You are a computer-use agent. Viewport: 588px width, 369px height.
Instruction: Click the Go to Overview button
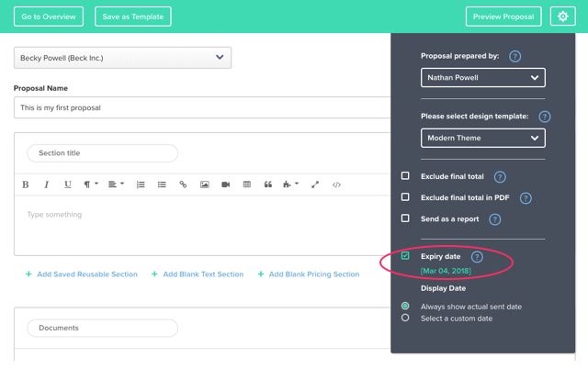tap(49, 17)
